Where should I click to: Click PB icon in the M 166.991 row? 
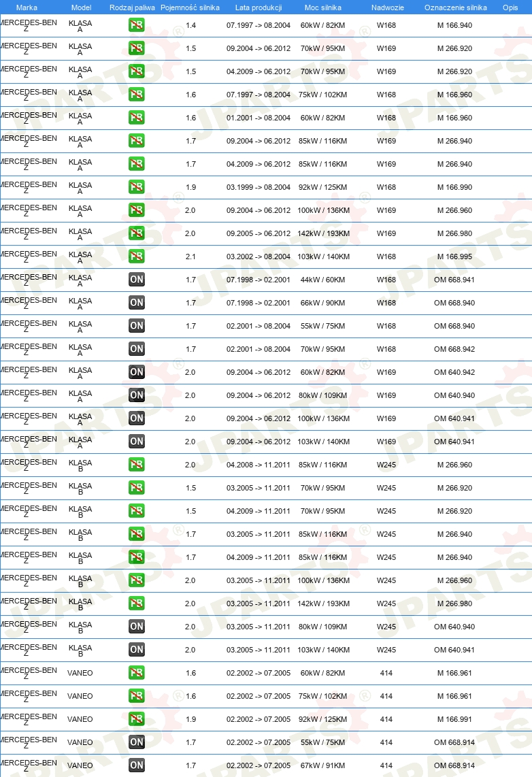click(136, 718)
